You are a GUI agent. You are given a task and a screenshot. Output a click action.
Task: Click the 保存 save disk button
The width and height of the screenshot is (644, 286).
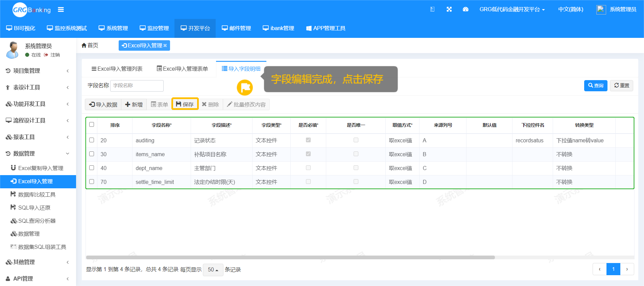185,104
